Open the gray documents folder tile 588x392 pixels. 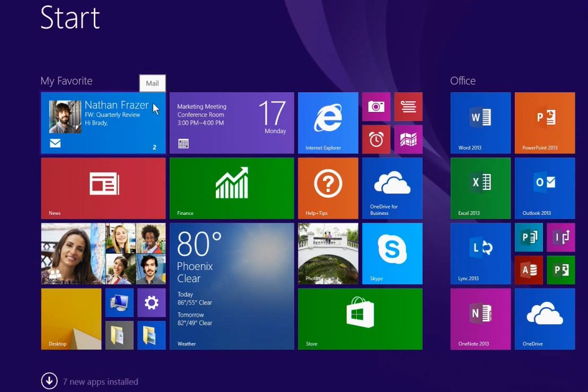pyautogui.click(x=119, y=335)
